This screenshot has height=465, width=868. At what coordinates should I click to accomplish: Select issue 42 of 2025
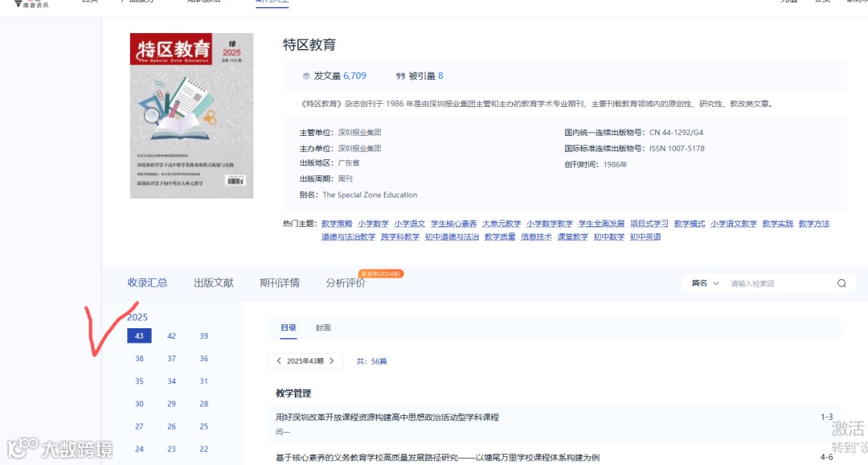click(172, 335)
